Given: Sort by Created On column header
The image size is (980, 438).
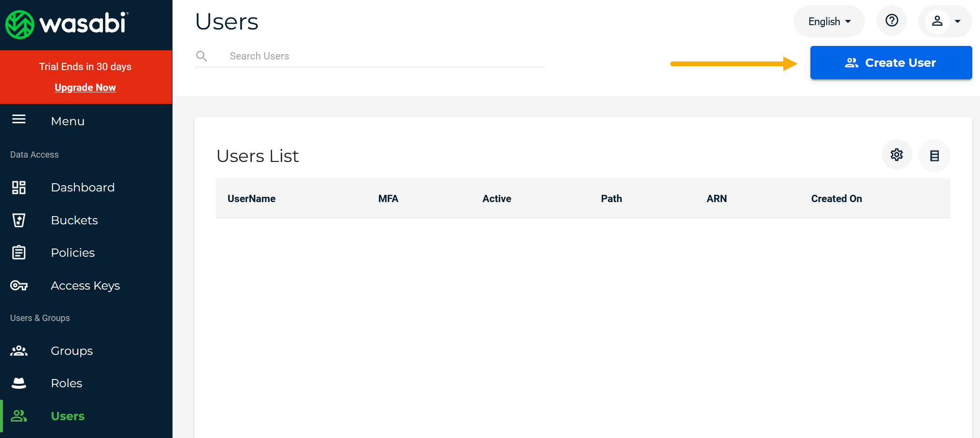Looking at the screenshot, I should [x=836, y=199].
